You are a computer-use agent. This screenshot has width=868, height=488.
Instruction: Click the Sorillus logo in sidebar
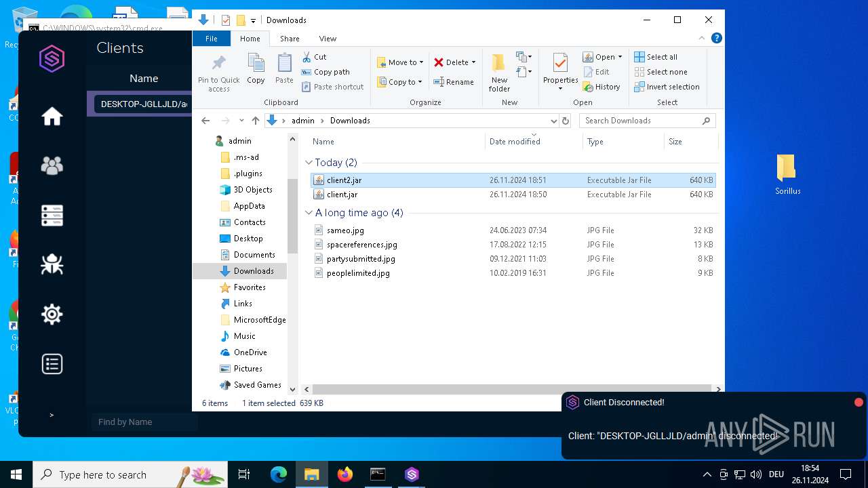52,60
